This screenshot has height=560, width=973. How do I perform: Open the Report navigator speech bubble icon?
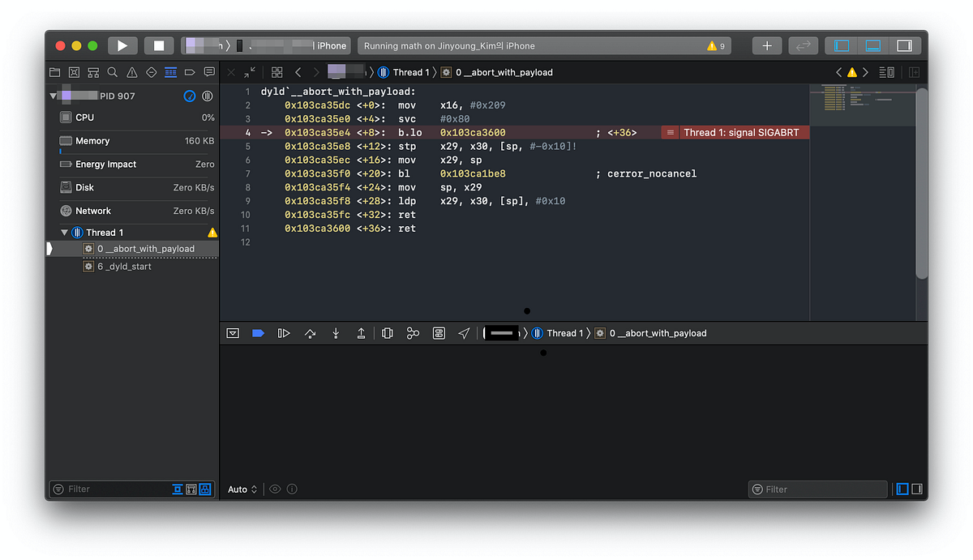(x=209, y=71)
